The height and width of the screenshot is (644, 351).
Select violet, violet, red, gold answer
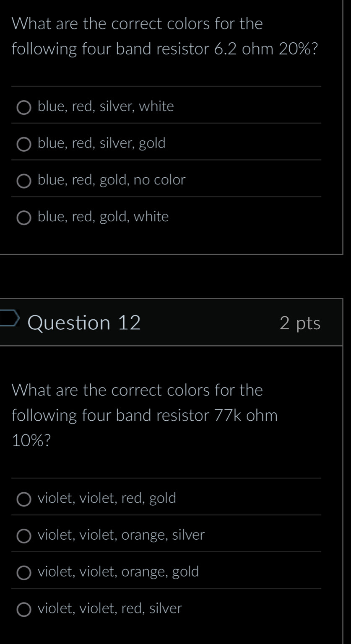[x=24, y=499]
